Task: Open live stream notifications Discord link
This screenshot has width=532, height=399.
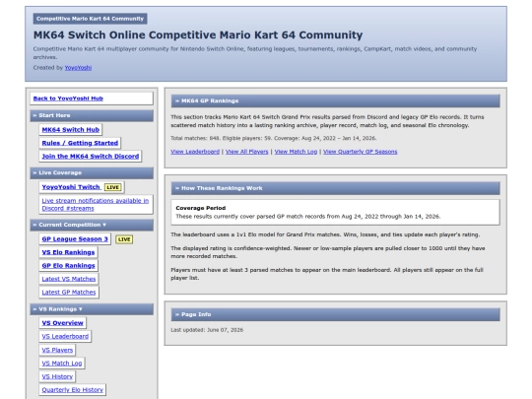Action: [96, 204]
